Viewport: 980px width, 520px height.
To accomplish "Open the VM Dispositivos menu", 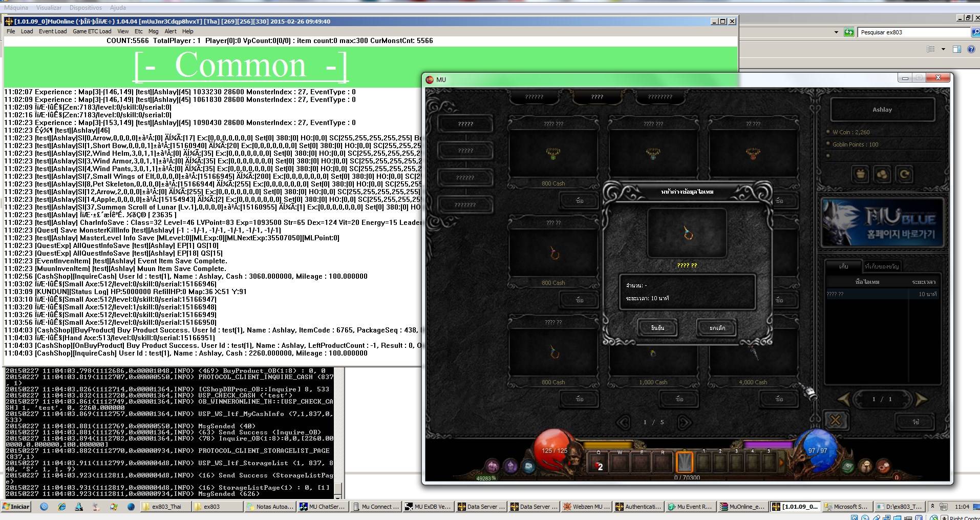I will click(x=86, y=8).
